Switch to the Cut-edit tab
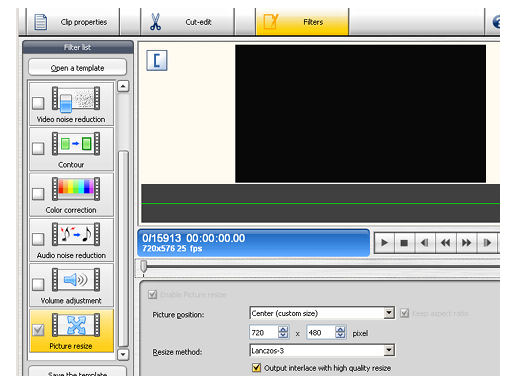The image size is (516, 384). [187, 22]
